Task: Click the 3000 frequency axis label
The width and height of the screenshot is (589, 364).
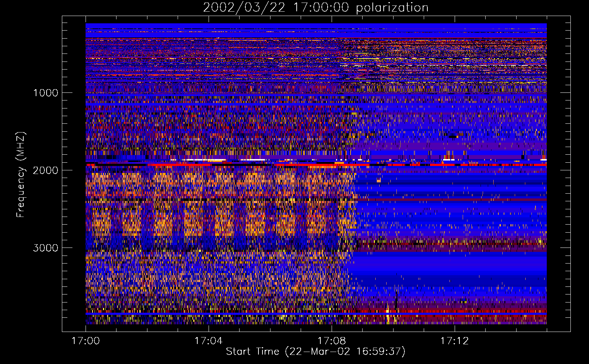Action: coord(46,248)
